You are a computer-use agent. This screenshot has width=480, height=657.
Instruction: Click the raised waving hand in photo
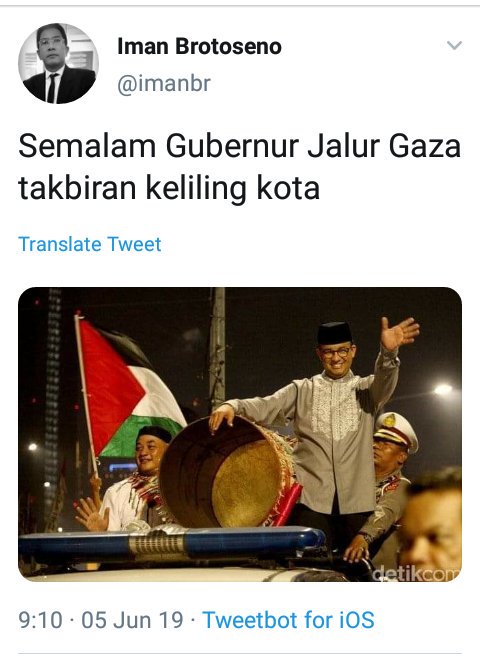pyautogui.click(x=398, y=333)
